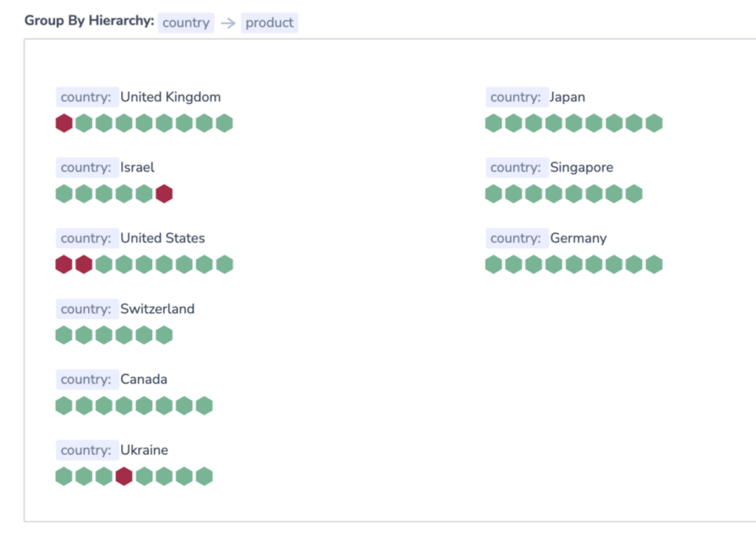Click the red hexagon under United Kingdom
This screenshot has height=543, width=756.
coord(64,123)
